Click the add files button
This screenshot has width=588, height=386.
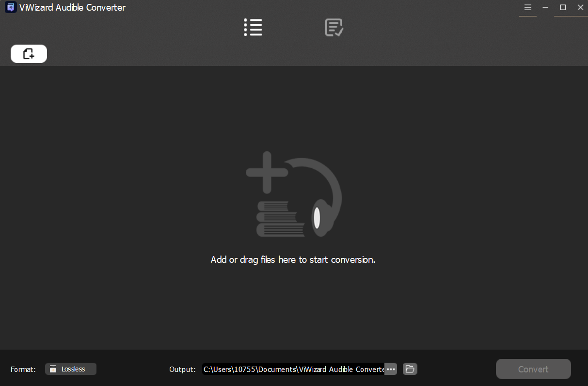pyautogui.click(x=29, y=54)
